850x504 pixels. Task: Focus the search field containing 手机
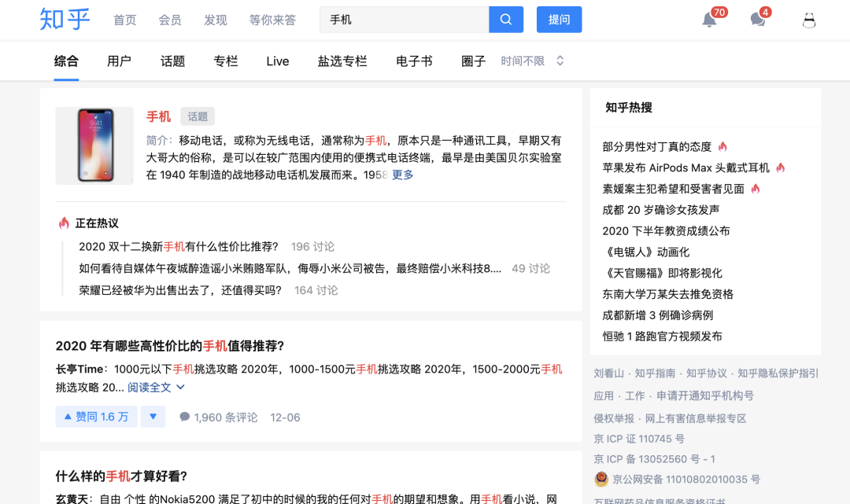pos(404,20)
